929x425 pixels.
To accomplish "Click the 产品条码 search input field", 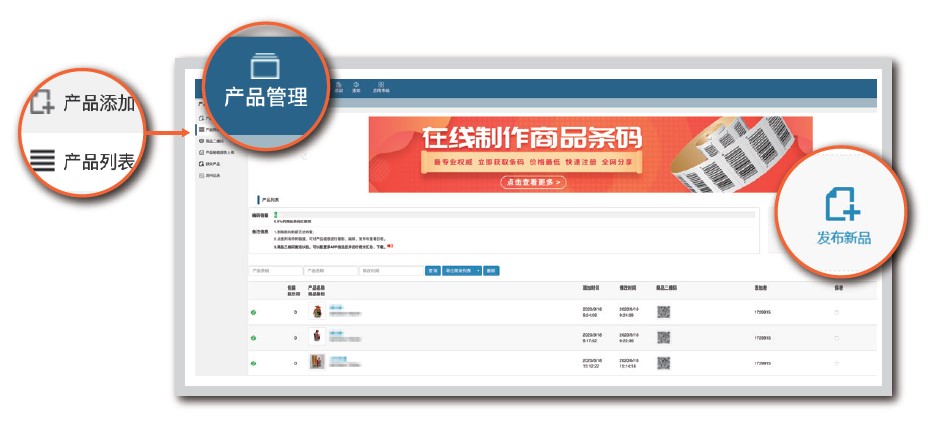I will tap(275, 270).
